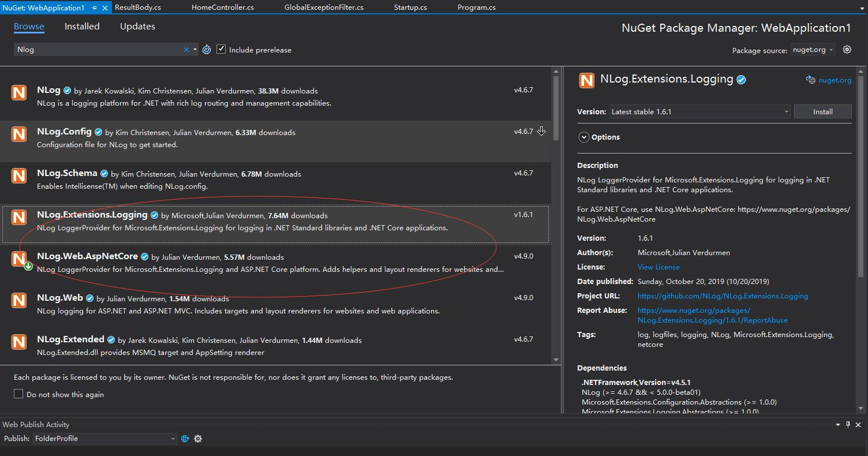Screen dimensions: 868x456
Task: Click the NLog.Extended package logo icon
Action: click(x=19, y=342)
